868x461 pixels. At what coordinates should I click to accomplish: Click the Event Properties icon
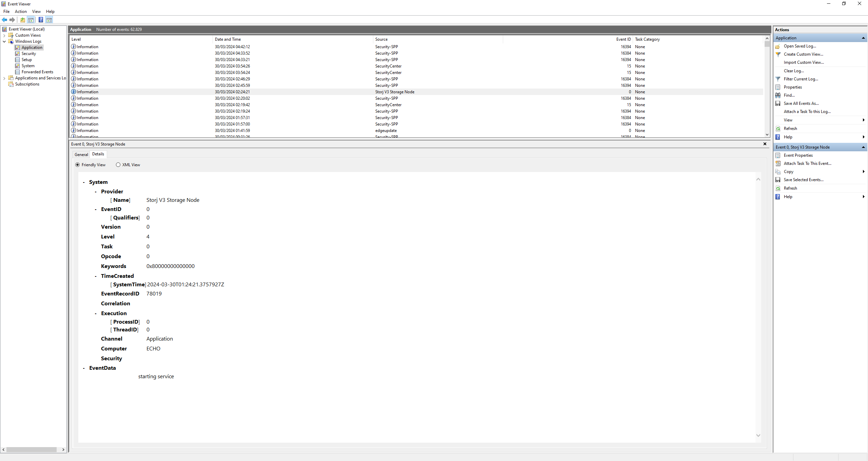point(778,155)
